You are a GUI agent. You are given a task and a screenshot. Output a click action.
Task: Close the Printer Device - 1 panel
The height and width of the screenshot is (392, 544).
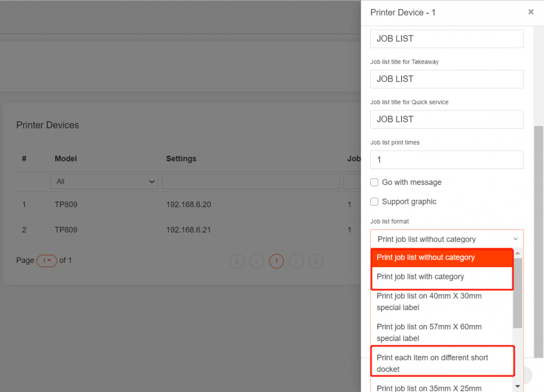(x=531, y=12)
